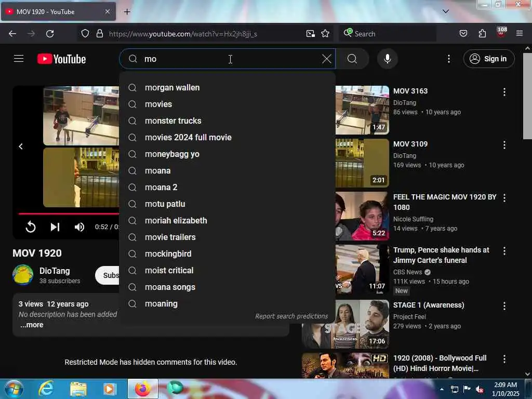Viewport: 532px width, 399px height.
Task: Choose suggestion moist critical
Action: coord(228,270)
